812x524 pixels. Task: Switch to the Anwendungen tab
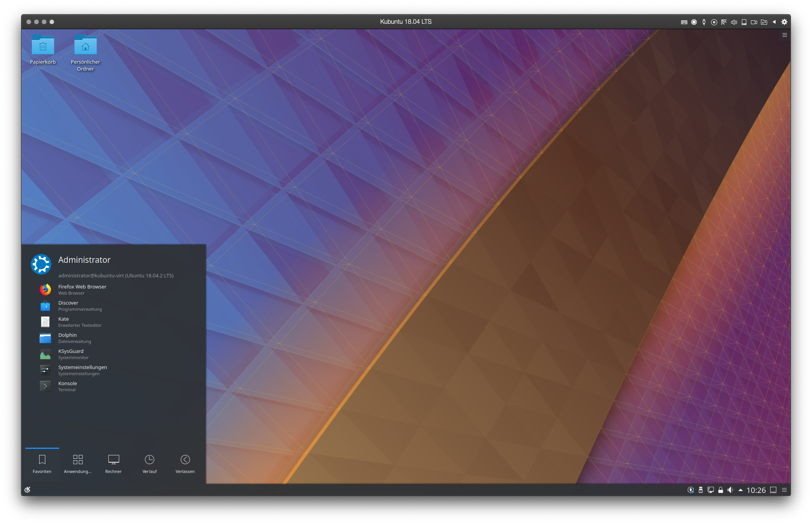pyautogui.click(x=78, y=464)
